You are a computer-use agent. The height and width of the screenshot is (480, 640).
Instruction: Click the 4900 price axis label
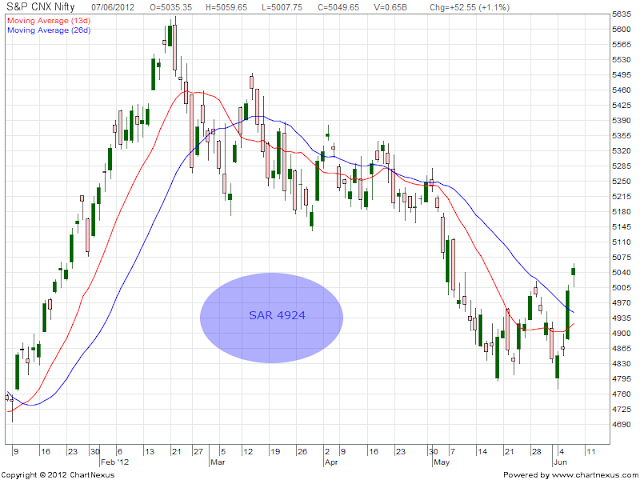pos(622,333)
